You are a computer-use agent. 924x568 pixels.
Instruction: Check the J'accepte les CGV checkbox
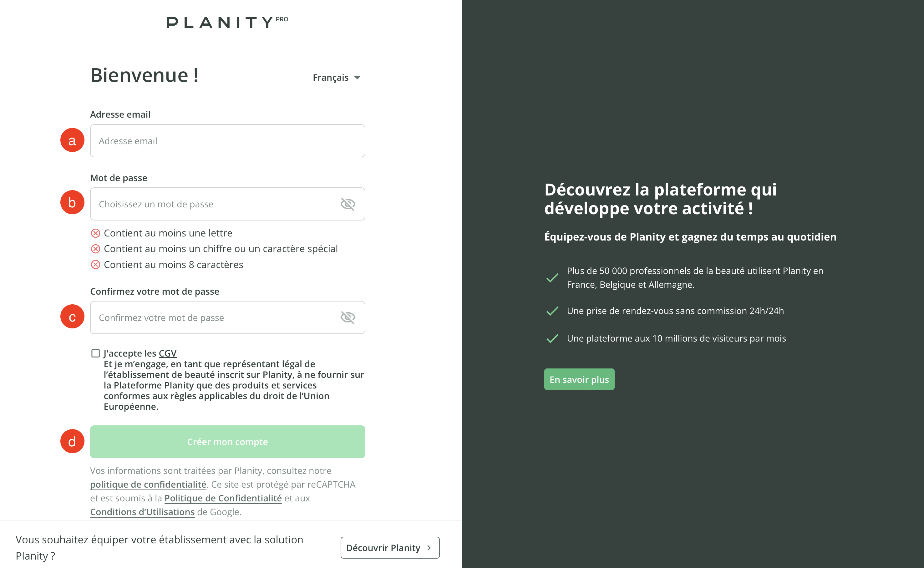95,353
